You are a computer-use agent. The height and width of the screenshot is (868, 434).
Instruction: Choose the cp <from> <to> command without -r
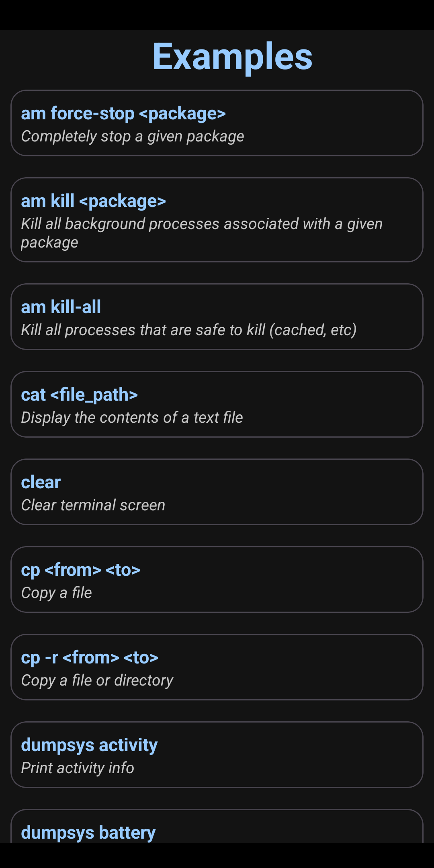80,570
